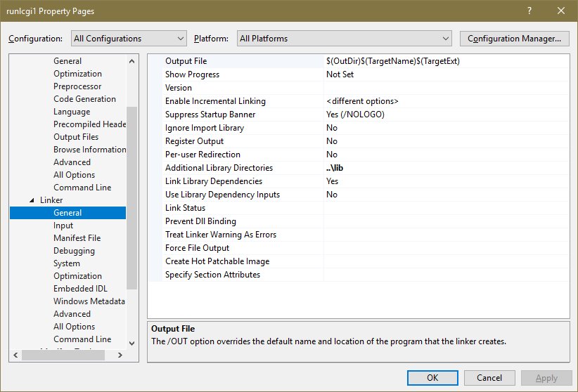Click the OK button
This screenshot has width=578, height=392.
(432, 378)
